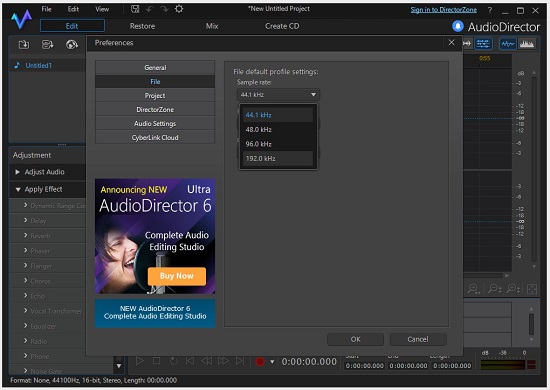
Task: Click the Go to start transport icon
Action: 190,361
